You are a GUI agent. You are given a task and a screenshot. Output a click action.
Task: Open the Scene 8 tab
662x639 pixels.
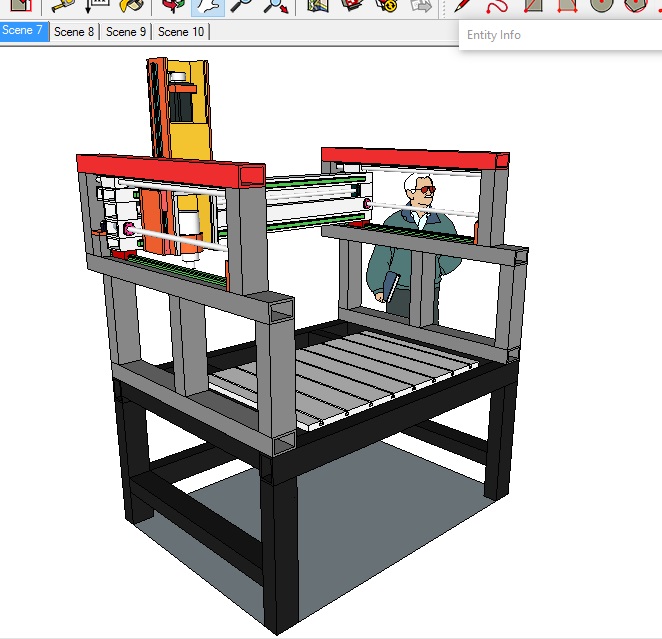[x=74, y=32]
